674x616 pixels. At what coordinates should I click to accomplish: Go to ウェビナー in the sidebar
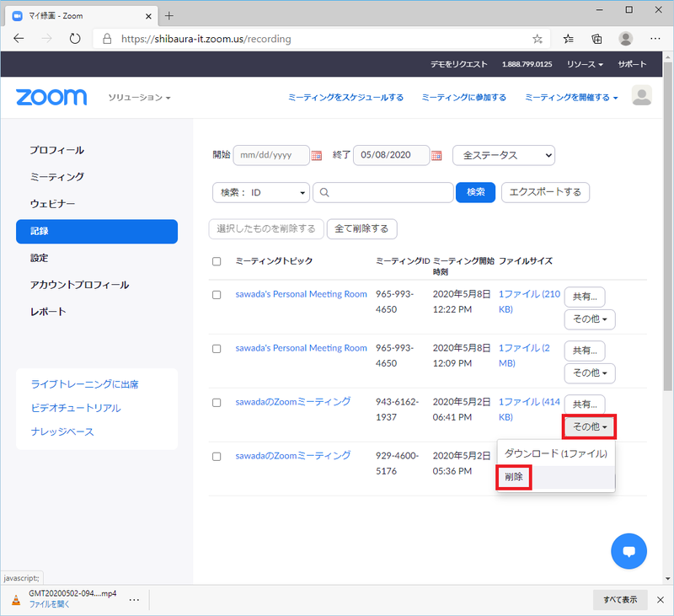52,204
